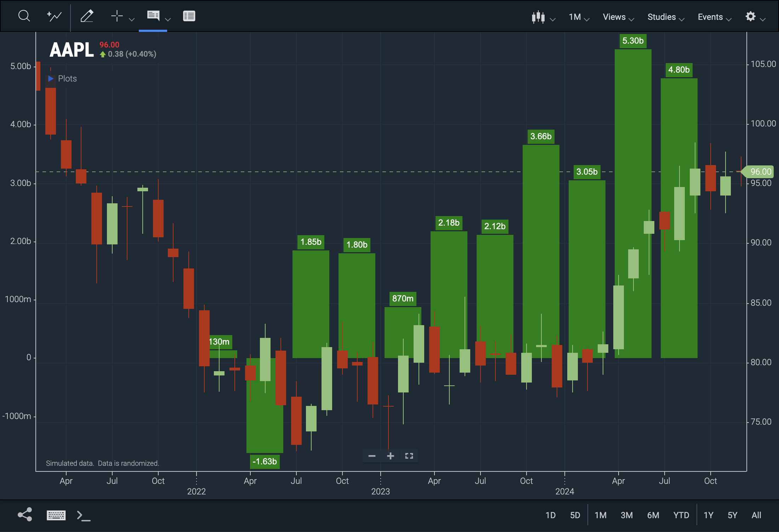Screen dimensions: 779x532
Task: Click the 5.00b left axis label
Action: coord(21,66)
